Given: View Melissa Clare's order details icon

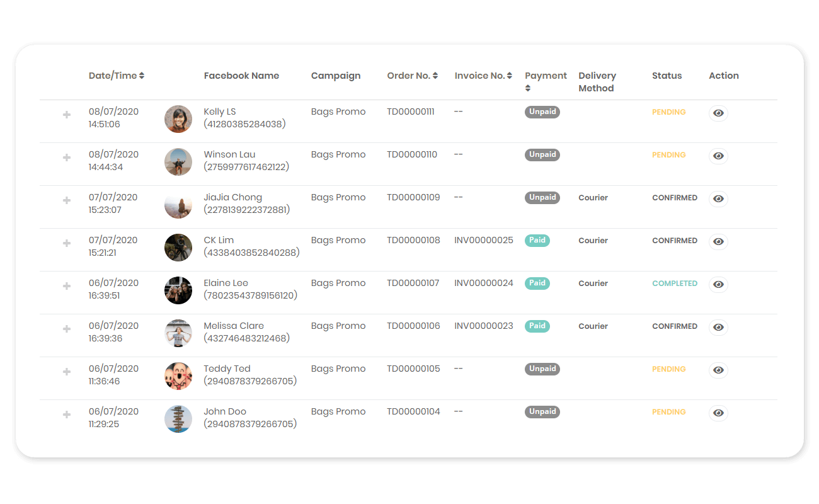Looking at the screenshot, I should coord(718,328).
